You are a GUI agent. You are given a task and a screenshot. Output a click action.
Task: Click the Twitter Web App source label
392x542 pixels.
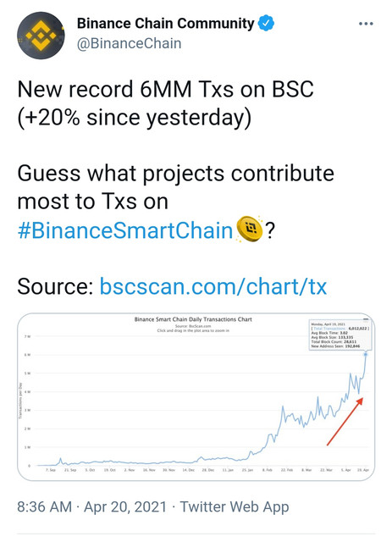click(x=235, y=507)
